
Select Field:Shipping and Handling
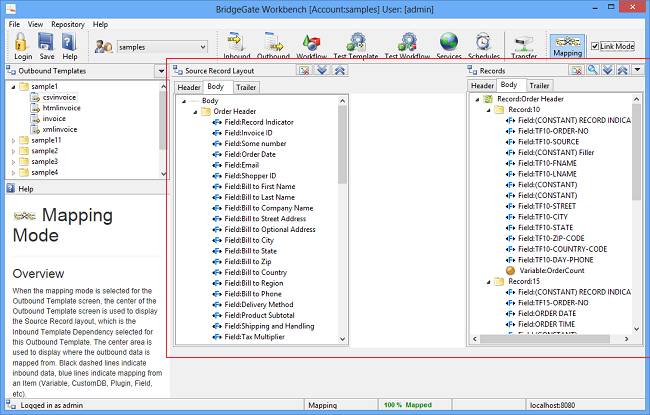click(269, 326)
